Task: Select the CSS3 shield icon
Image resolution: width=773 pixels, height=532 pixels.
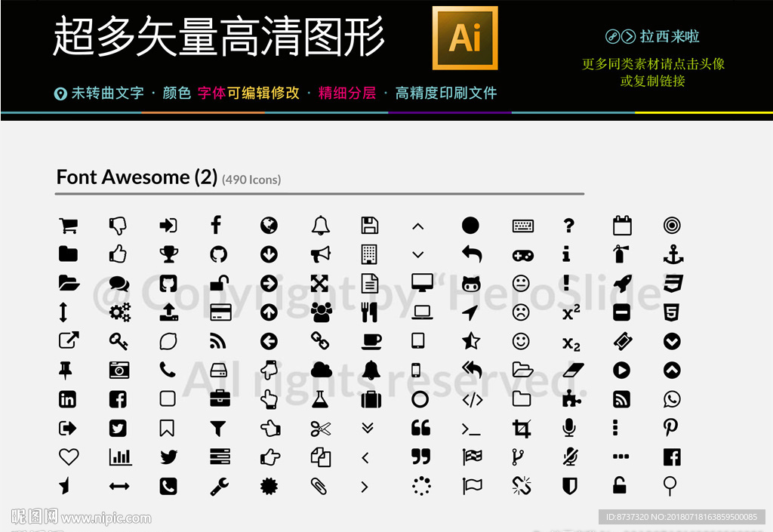Action: coord(673,283)
